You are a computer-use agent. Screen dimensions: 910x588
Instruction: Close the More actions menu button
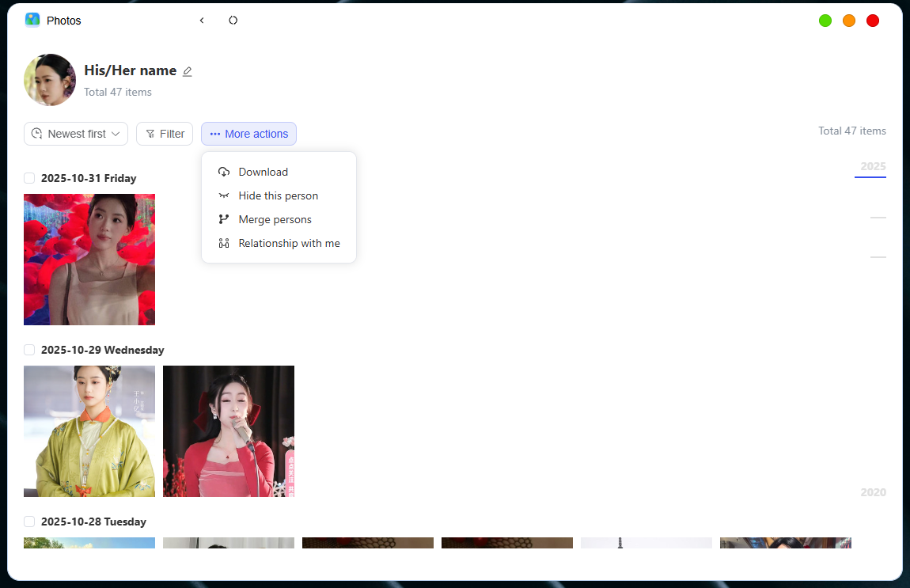point(249,134)
